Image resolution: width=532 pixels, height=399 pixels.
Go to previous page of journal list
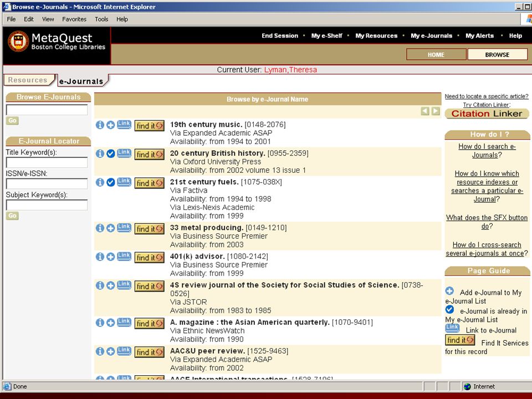click(425, 111)
